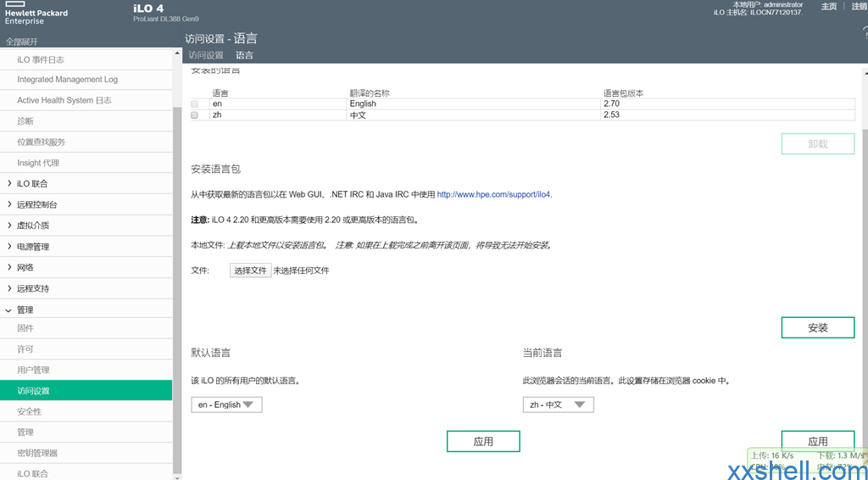Open the default language en - English dropdown

pyautogui.click(x=226, y=405)
